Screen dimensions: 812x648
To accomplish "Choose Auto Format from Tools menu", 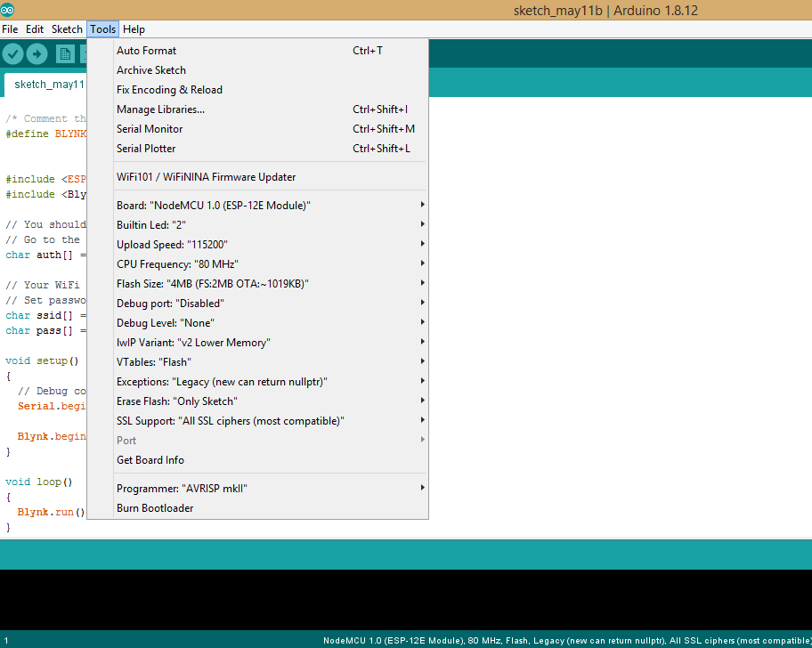I will coord(257,51).
